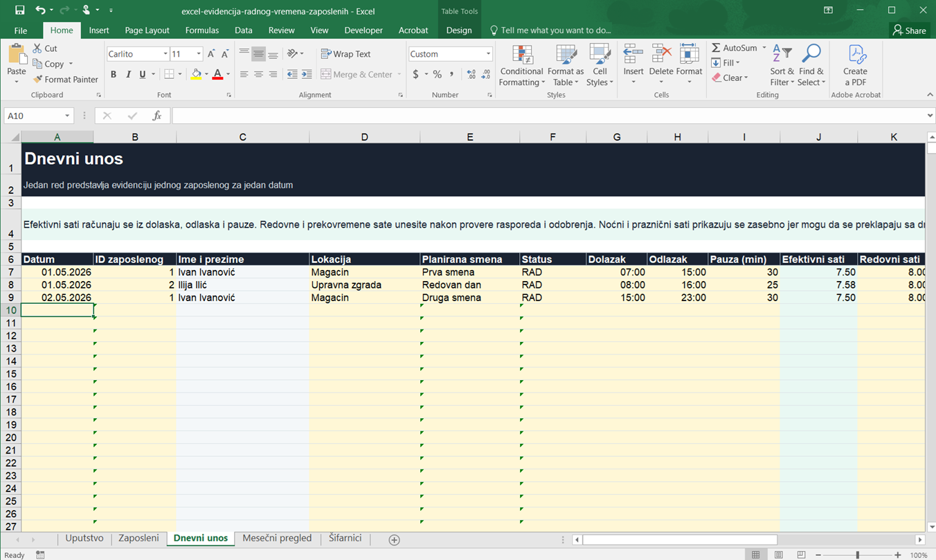Switch to Page Layout view icon

[779, 555]
